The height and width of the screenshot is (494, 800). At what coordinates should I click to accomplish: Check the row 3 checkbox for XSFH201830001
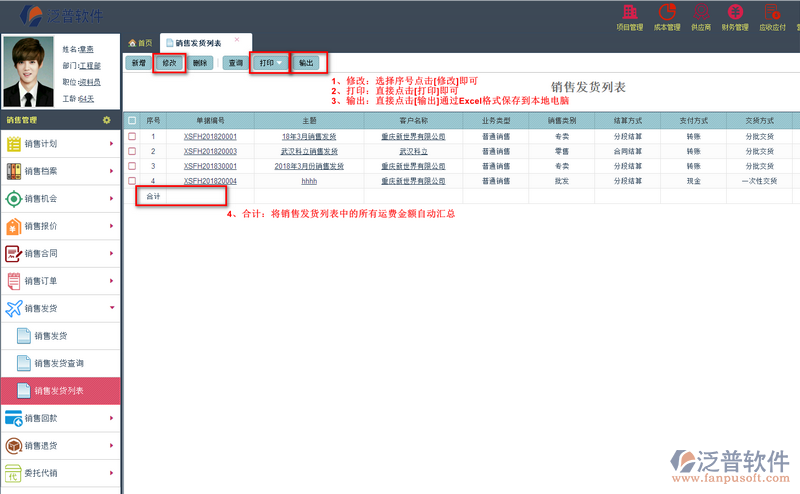pos(132,166)
